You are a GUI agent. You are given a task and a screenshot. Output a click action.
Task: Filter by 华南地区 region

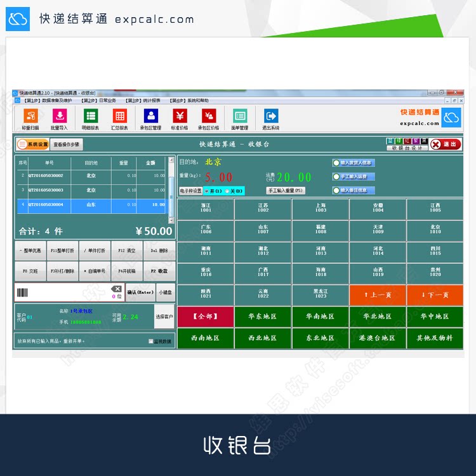coord(321,317)
